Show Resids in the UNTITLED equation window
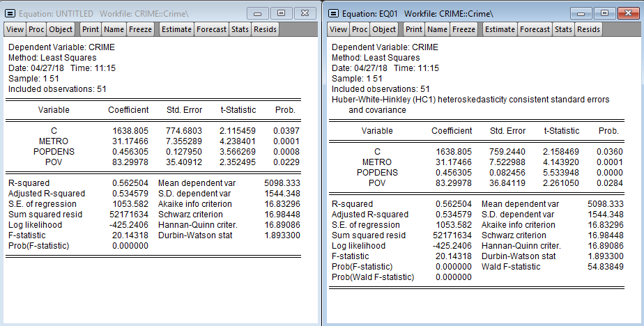Viewport: 644px width, 326px height. (x=265, y=29)
